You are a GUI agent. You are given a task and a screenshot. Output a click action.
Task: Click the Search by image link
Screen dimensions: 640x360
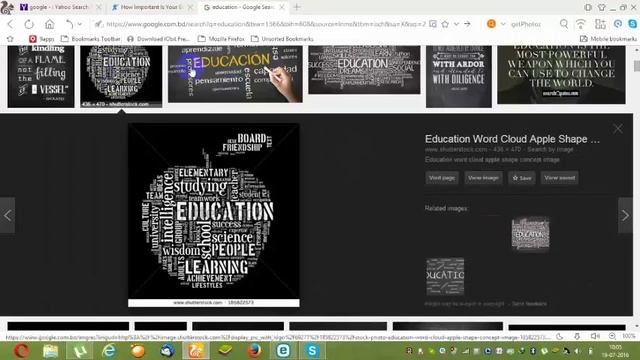pos(550,149)
